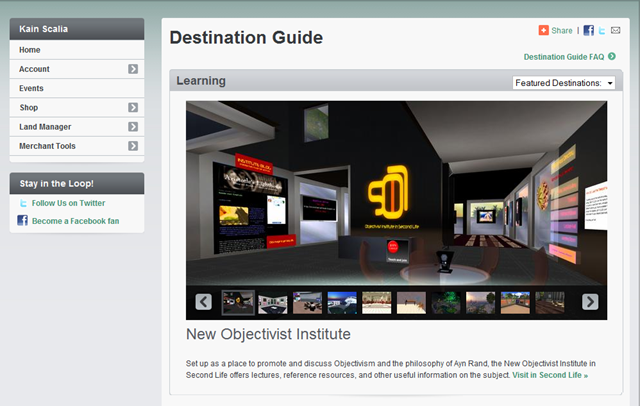The height and width of the screenshot is (406, 640).
Task: Click the Stay in the Loop! header
Action: pyautogui.click(x=77, y=183)
